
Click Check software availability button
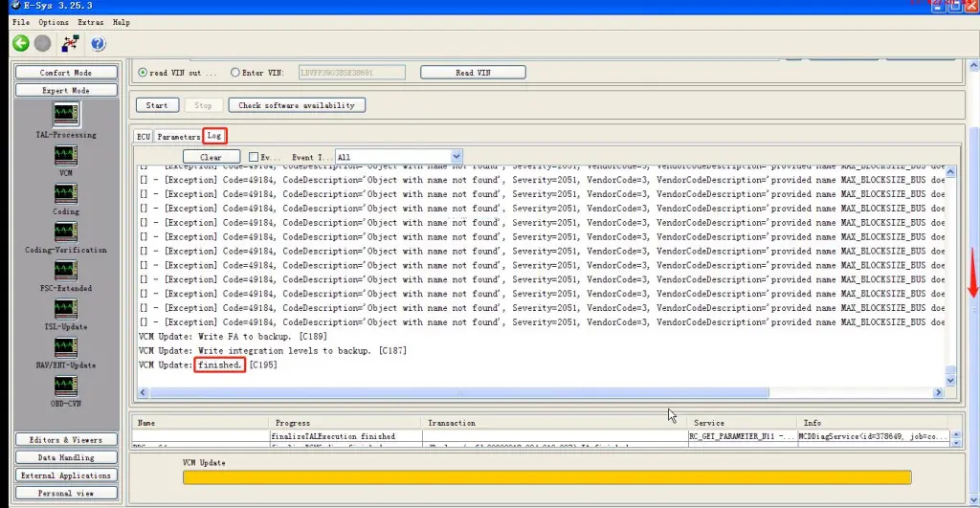pos(297,105)
